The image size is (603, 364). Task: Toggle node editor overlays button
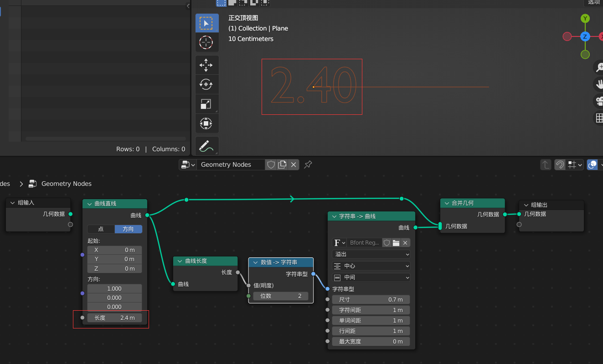592,164
